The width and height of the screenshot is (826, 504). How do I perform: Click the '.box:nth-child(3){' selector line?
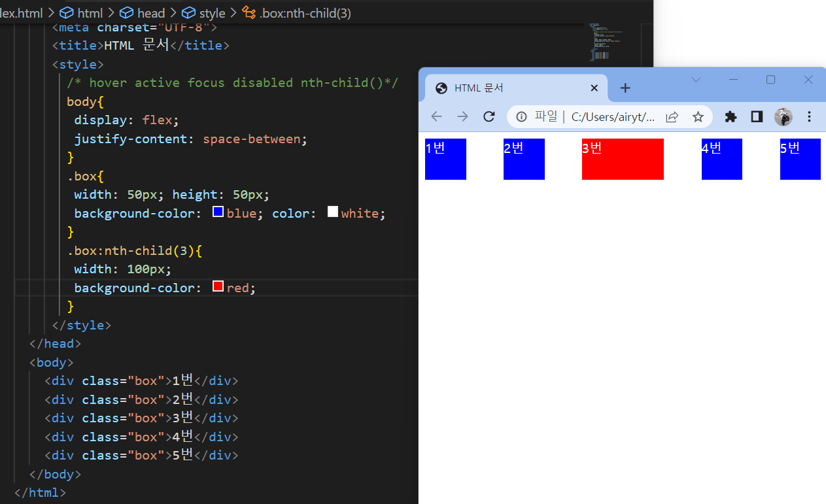pos(135,251)
